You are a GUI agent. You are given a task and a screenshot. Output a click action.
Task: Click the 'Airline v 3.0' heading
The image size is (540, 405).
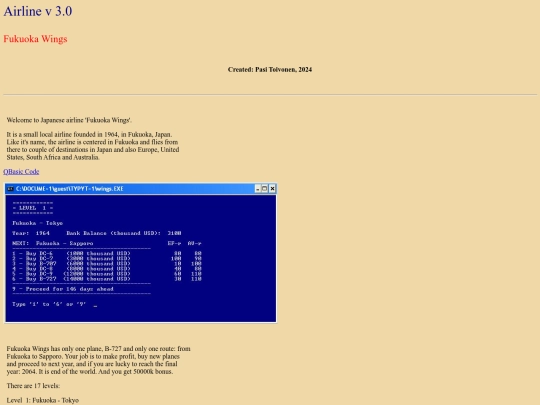(x=38, y=11)
